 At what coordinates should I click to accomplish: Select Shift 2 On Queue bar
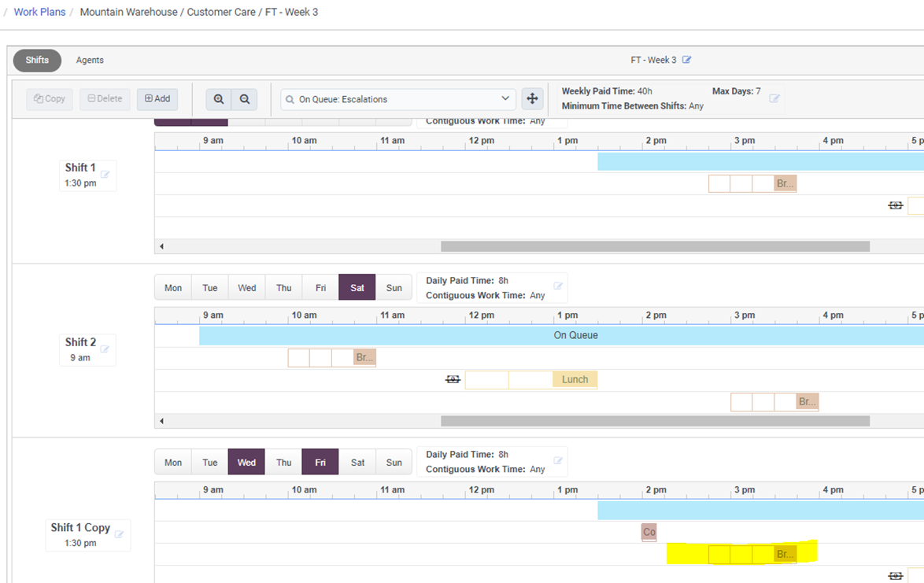(562, 335)
